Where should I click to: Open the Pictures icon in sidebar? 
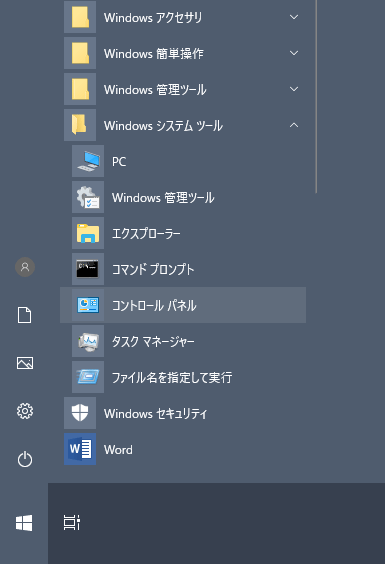tap(25, 363)
